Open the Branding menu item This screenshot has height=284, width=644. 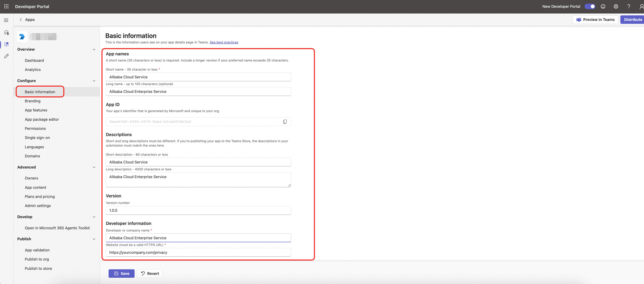(x=32, y=101)
